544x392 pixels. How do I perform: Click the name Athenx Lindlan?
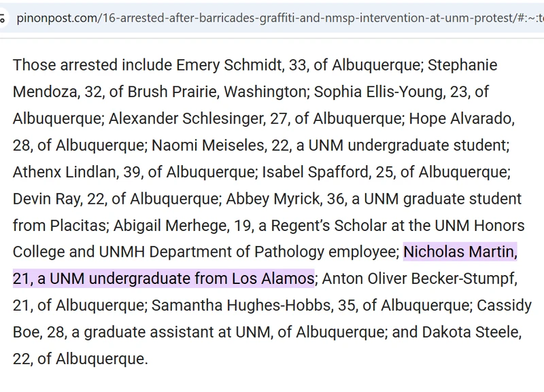tap(64, 172)
